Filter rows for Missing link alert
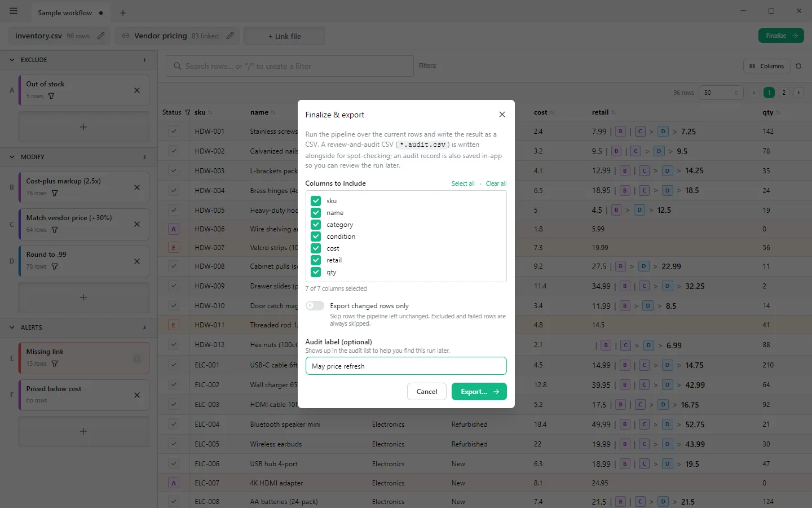This screenshot has height=508, width=812. (x=55, y=364)
